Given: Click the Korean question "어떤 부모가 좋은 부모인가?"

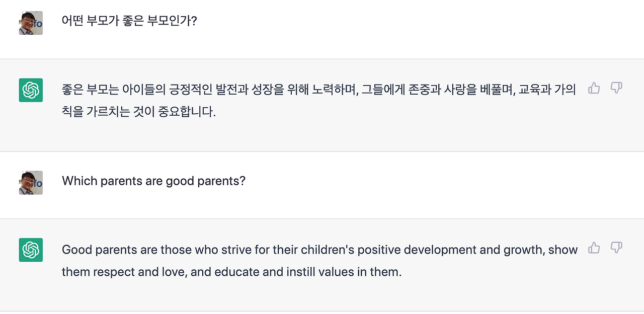Looking at the screenshot, I should [x=129, y=22].
